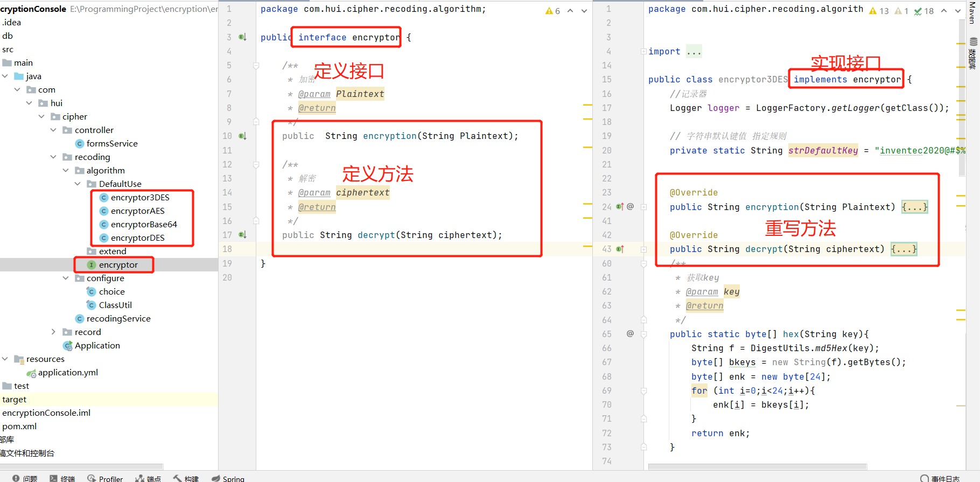Screen dimensions: 980x482
Task: Click the implements gutter icon on line 24
Action: click(620, 207)
